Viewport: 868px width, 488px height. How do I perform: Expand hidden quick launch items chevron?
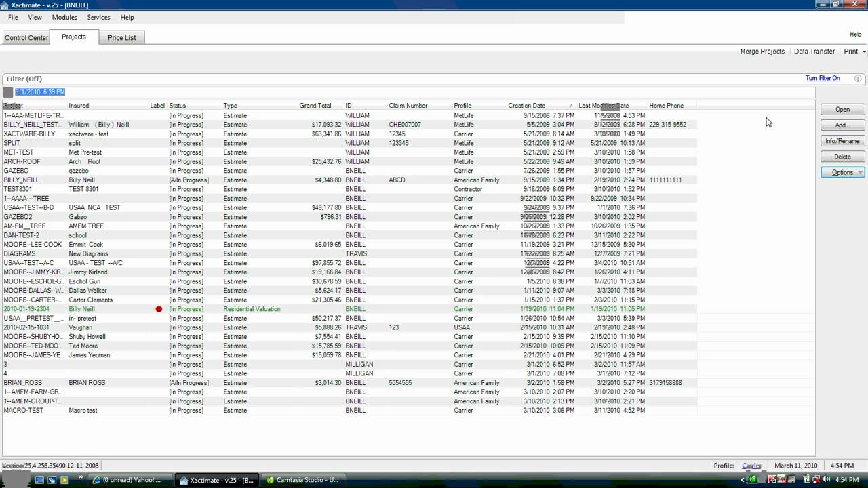click(81, 478)
